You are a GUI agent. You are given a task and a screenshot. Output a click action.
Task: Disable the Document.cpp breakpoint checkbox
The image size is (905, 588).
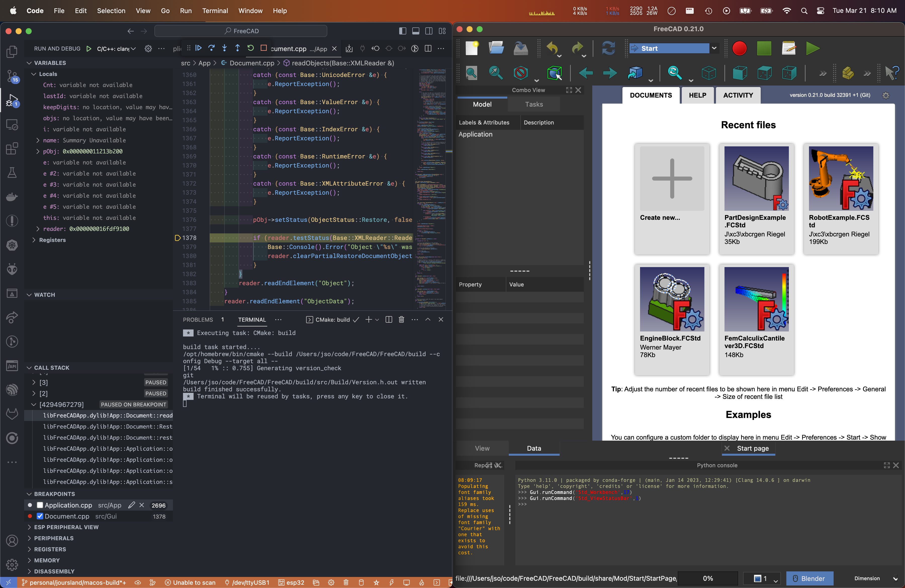click(39, 517)
